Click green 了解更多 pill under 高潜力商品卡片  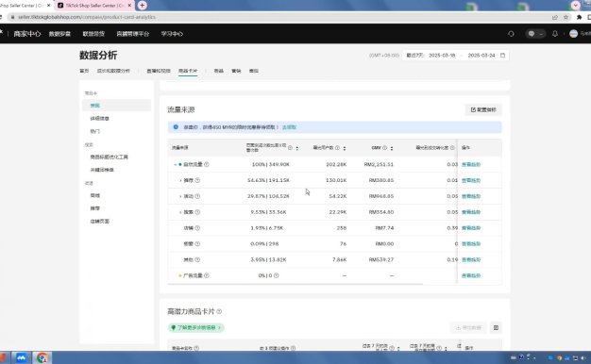coord(196,327)
